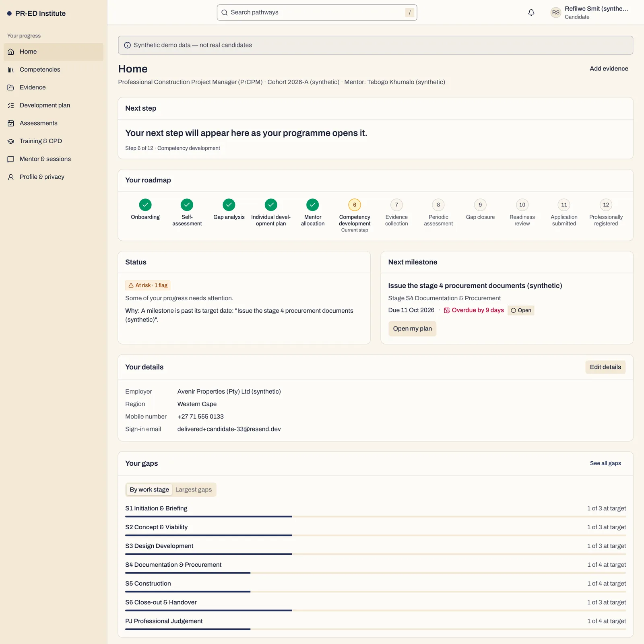
Task: Click the Mentor allocation completed checkmark
Action: [x=313, y=205]
